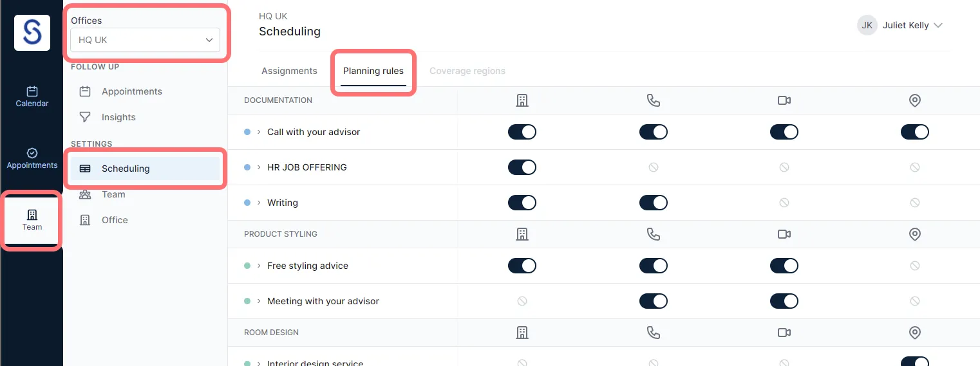Click the Call with your advisor label
The width and height of the screenshot is (980, 366).
pos(314,132)
